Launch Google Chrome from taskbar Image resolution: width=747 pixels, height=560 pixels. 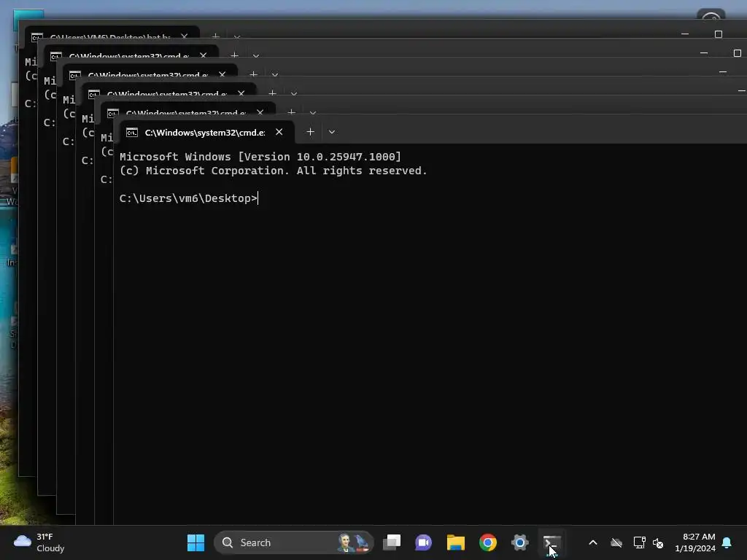pyautogui.click(x=487, y=542)
